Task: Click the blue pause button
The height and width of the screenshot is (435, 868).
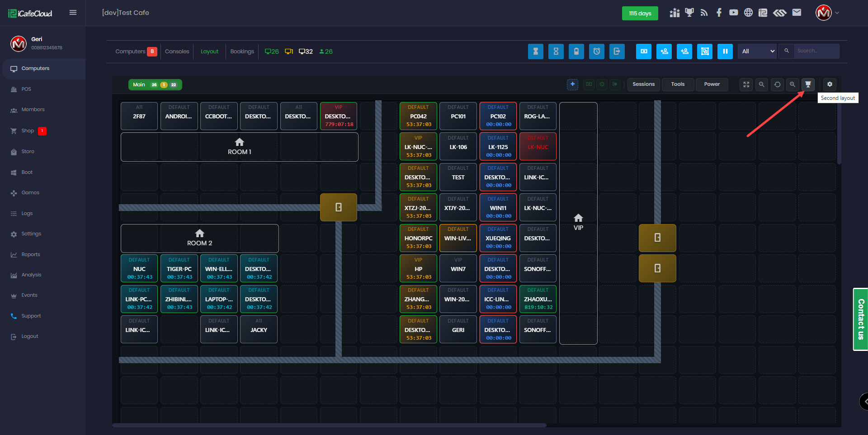Action: click(x=725, y=51)
